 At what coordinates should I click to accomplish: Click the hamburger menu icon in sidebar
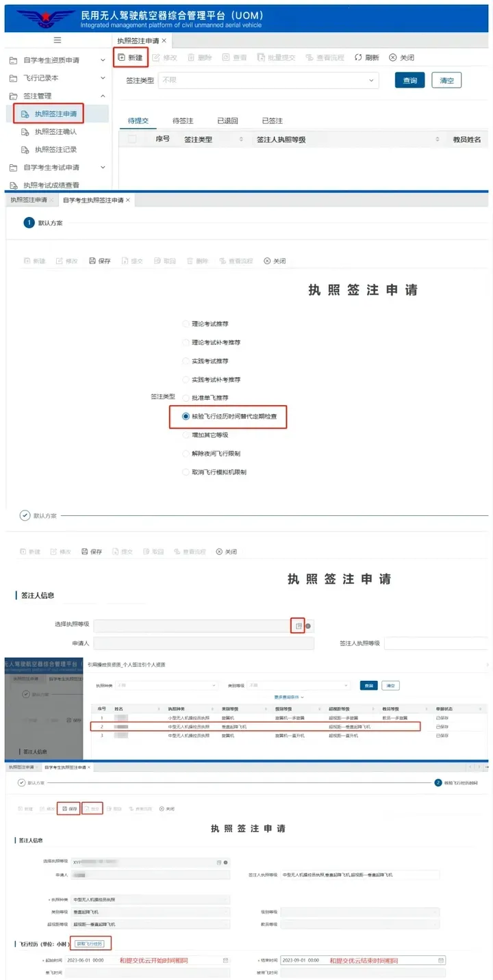coord(58,40)
